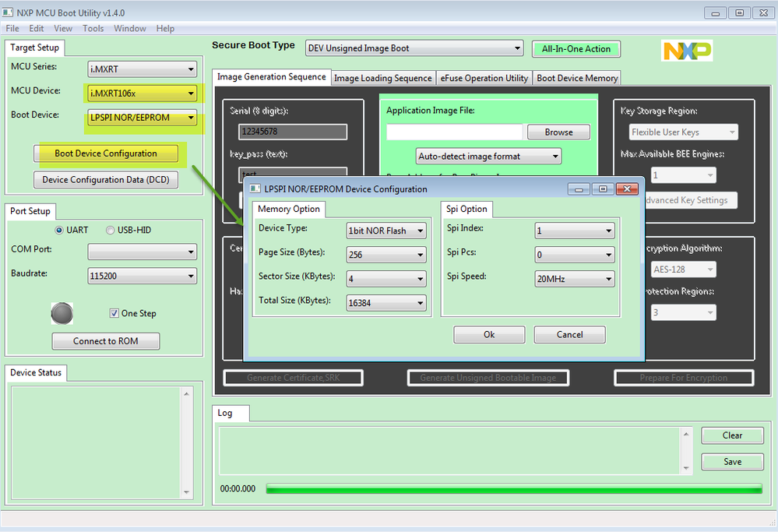The height and width of the screenshot is (532, 778).
Task: Open the Spi Speed dropdown showing 20MHz
Action: [575, 279]
